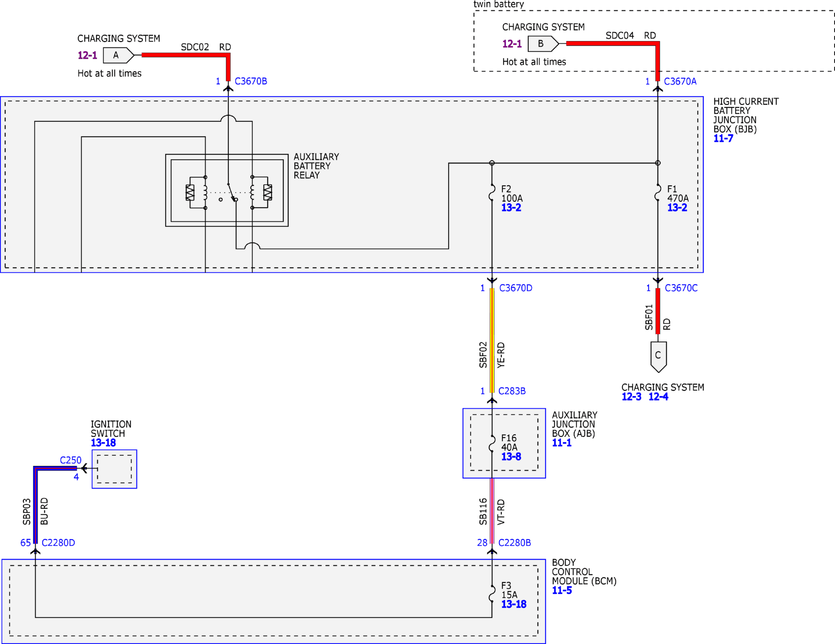This screenshot has height=644, width=835.
Task: Select connector label C3670C
Action: coord(681,288)
